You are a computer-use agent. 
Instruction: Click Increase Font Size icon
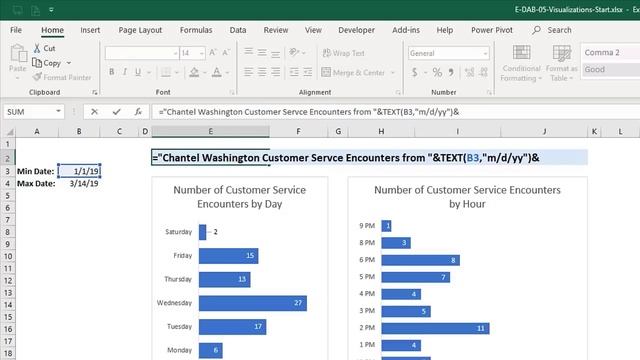tap(213, 53)
